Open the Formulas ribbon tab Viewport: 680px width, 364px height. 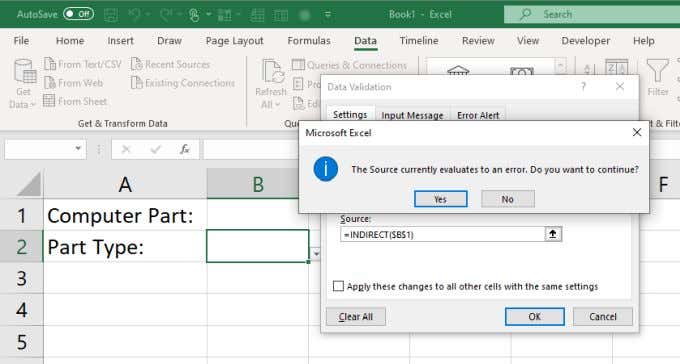[x=309, y=41]
